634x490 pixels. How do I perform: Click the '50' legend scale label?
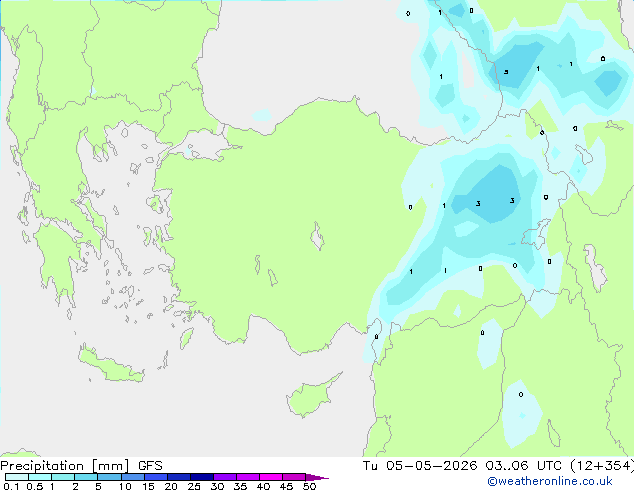(x=309, y=486)
